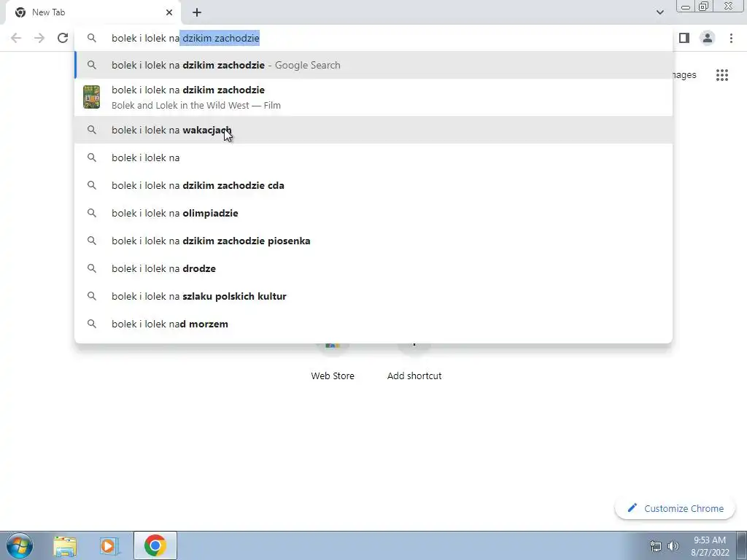
Task: Click the taskbar clock and date
Action: pyautogui.click(x=710, y=546)
